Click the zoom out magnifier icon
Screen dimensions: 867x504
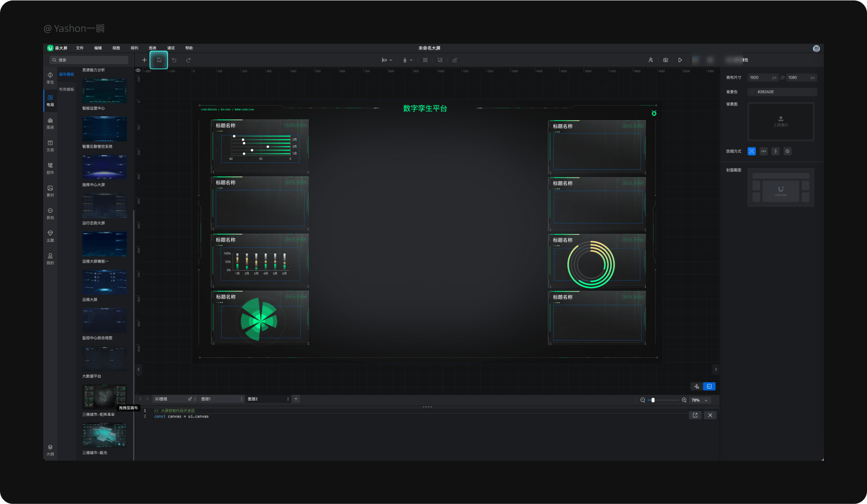[643, 400]
